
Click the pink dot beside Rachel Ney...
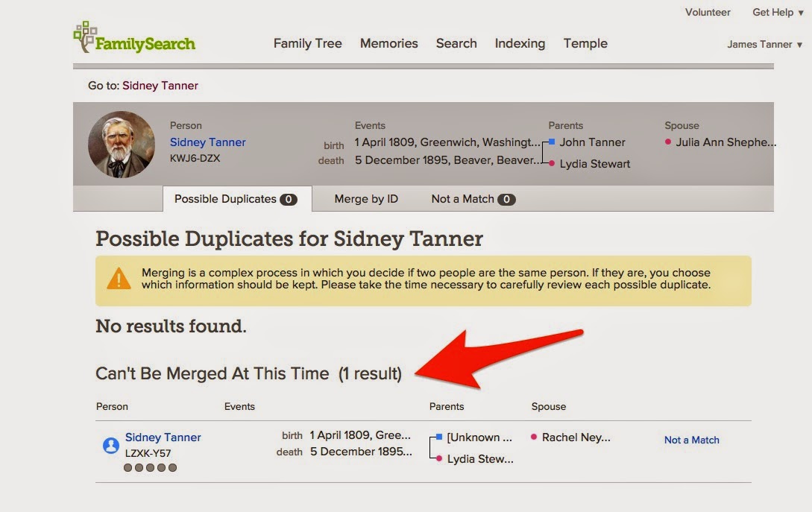pyautogui.click(x=534, y=437)
